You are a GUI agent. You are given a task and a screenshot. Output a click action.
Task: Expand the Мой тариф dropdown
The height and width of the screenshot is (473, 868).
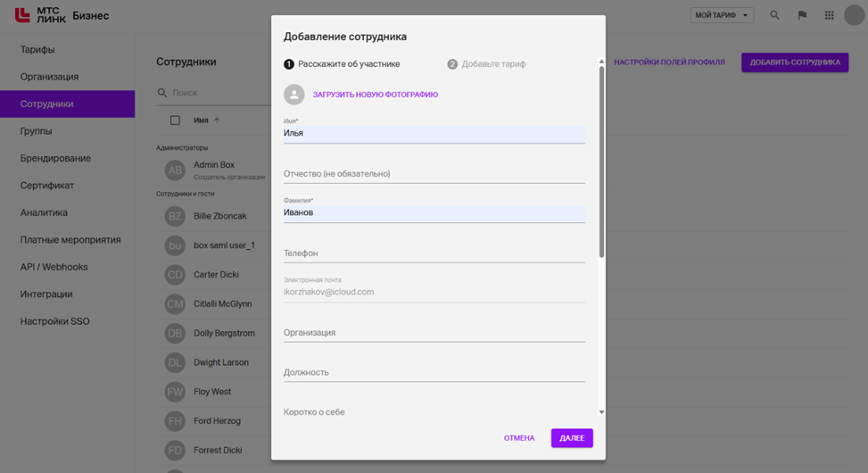pyautogui.click(x=722, y=15)
